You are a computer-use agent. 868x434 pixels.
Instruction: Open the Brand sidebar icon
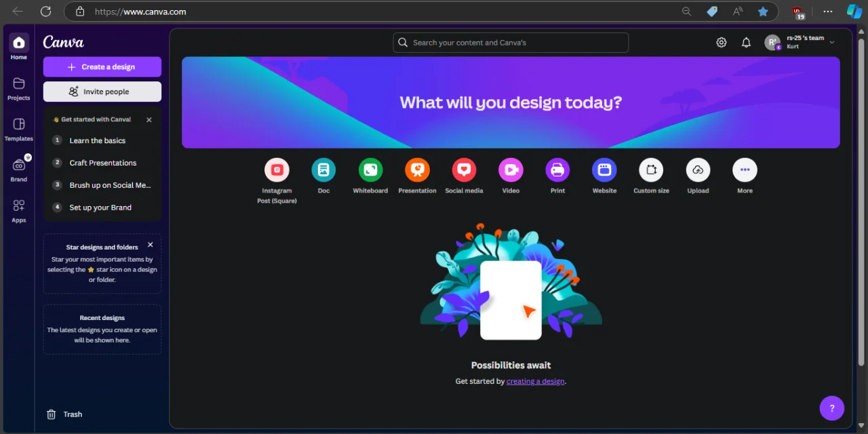(x=19, y=165)
